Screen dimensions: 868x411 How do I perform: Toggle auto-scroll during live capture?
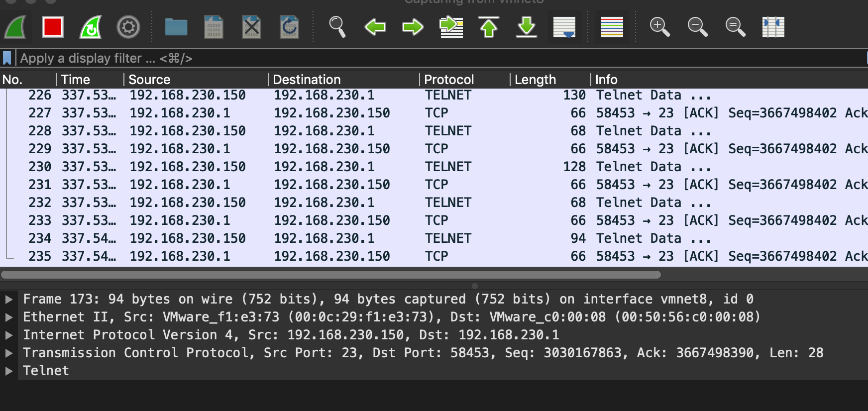tap(564, 27)
